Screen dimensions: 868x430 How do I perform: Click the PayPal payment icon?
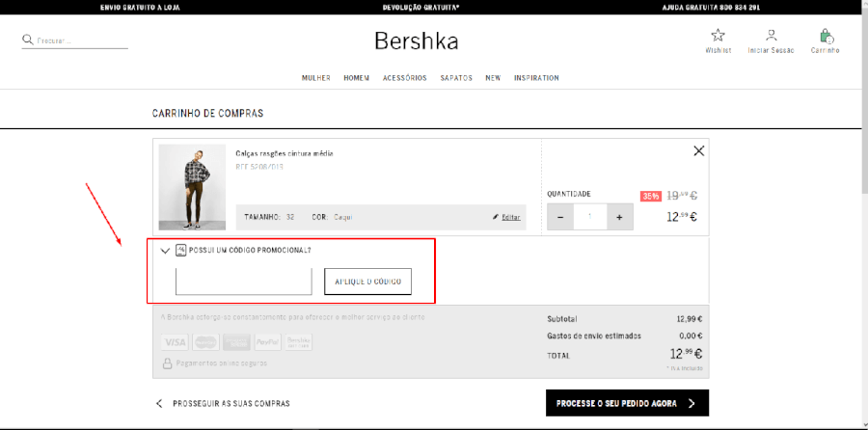[268, 342]
